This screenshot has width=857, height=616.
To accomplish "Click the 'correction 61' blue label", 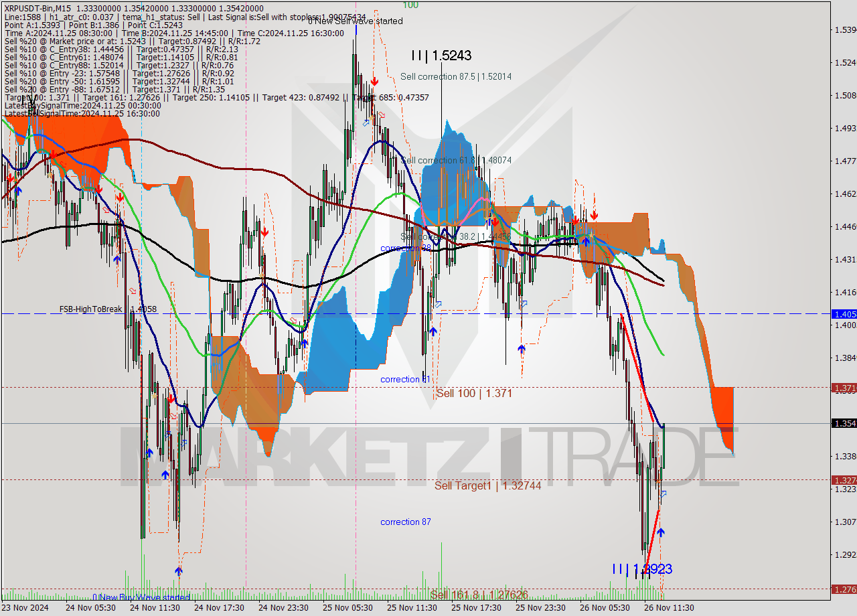I will tap(406, 379).
